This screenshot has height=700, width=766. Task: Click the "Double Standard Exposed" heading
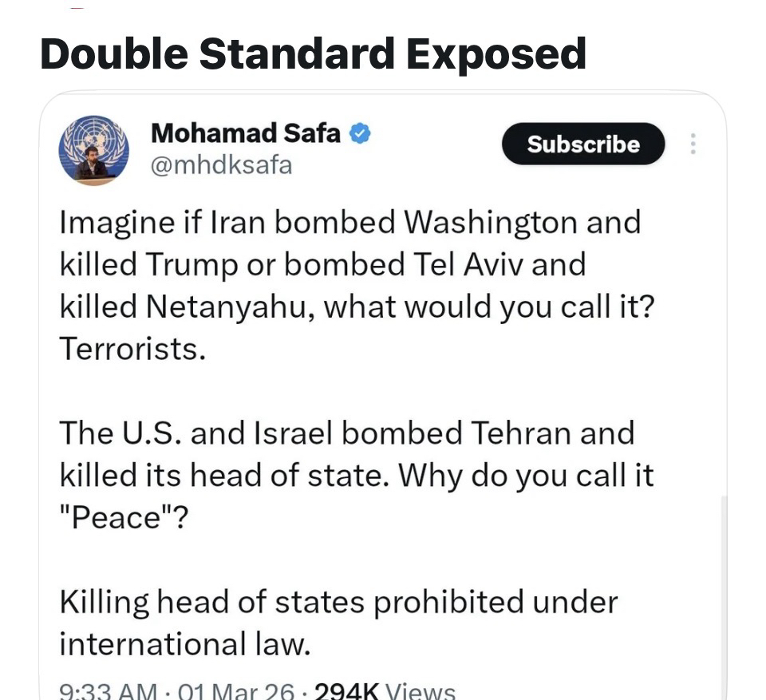(x=313, y=53)
